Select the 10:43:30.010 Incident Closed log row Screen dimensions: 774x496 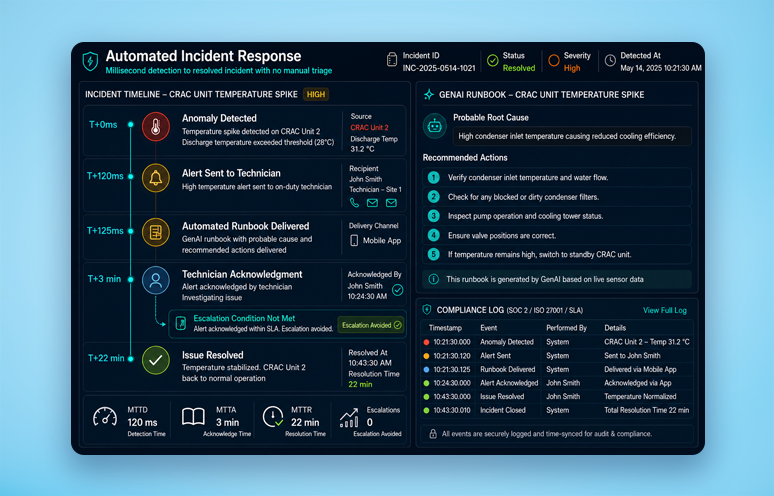557,410
